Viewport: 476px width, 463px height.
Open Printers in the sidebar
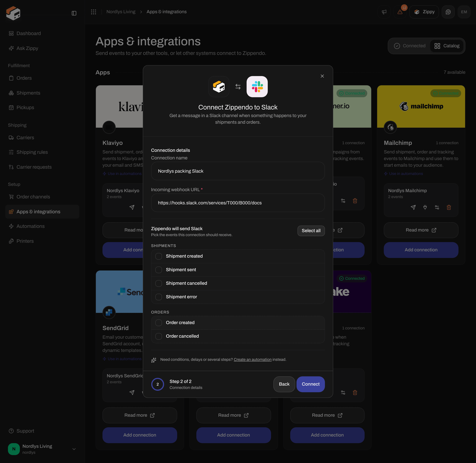42,241
